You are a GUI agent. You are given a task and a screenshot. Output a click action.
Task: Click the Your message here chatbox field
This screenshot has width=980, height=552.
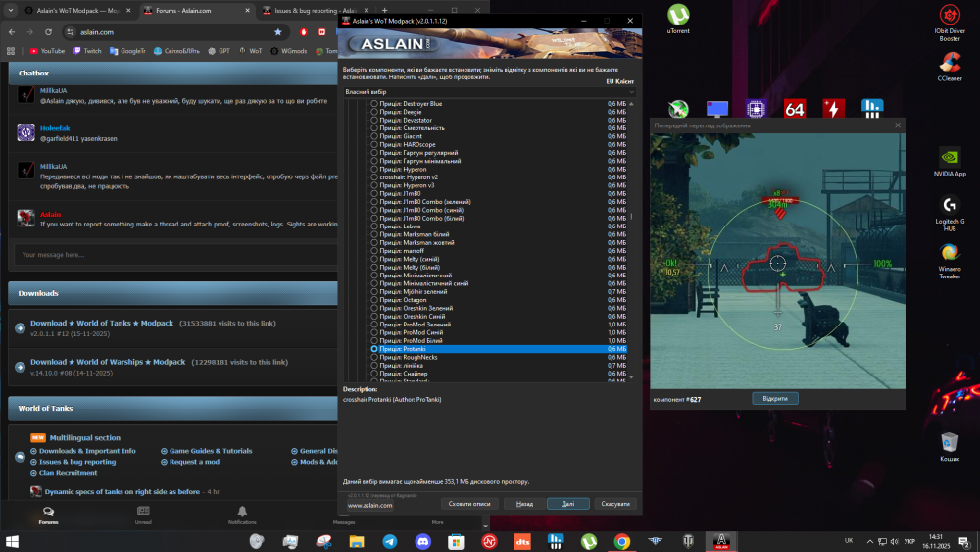[175, 255]
